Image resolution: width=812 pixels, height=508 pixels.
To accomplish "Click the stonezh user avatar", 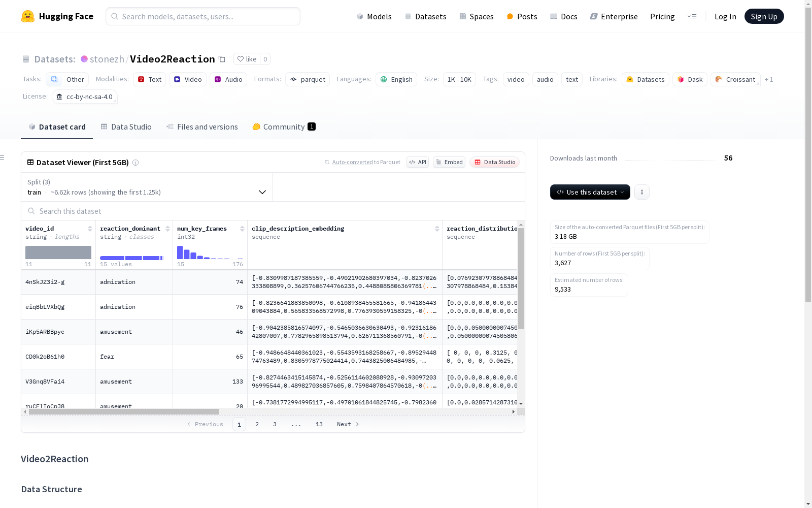I will pyautogui.click(x=84, y=59).
